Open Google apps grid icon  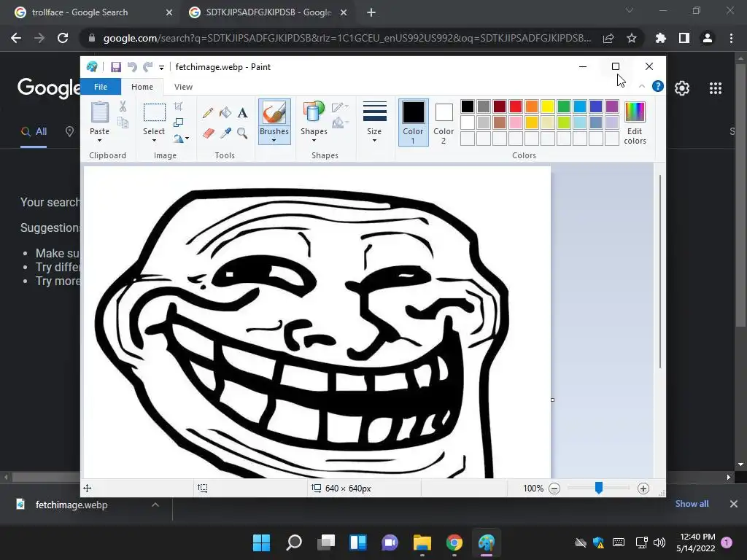pyautogui.click(x=716, y=88)
